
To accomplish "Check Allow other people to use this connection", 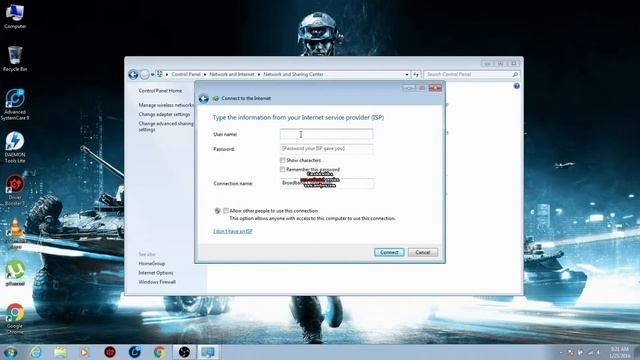I will tap(226, 211).
